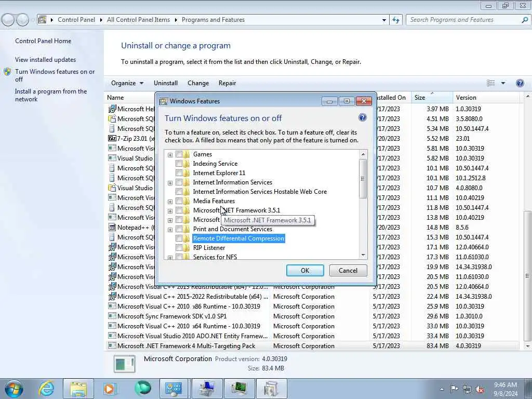The image size is (532, 399).
Task: Open Control Panel Home link
Action: click(43, 41)
